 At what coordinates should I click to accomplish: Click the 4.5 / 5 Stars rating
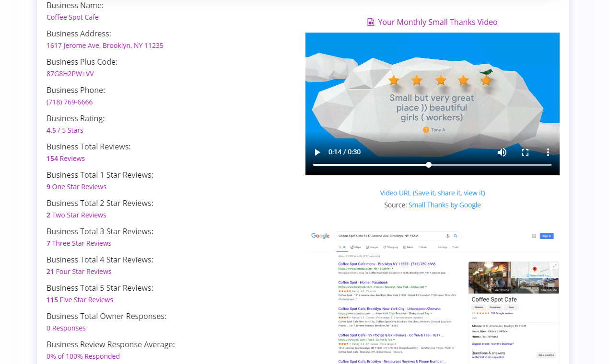[x=65, y=130]
